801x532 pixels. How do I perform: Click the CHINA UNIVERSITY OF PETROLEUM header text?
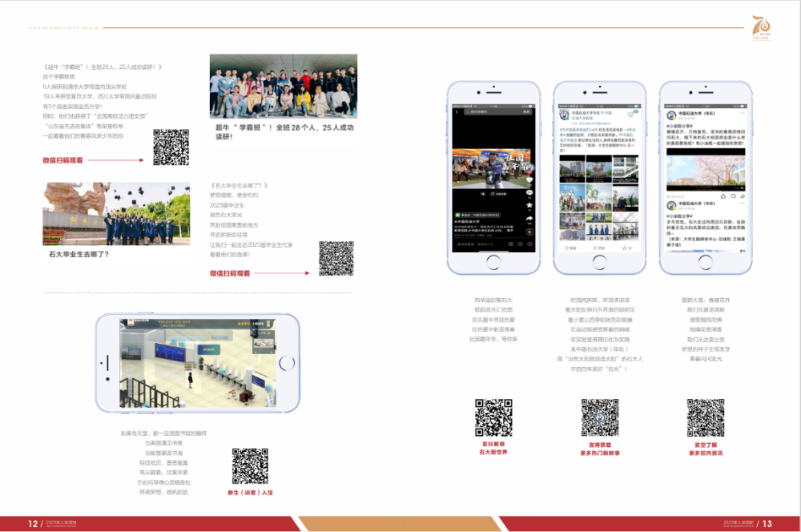63,28
